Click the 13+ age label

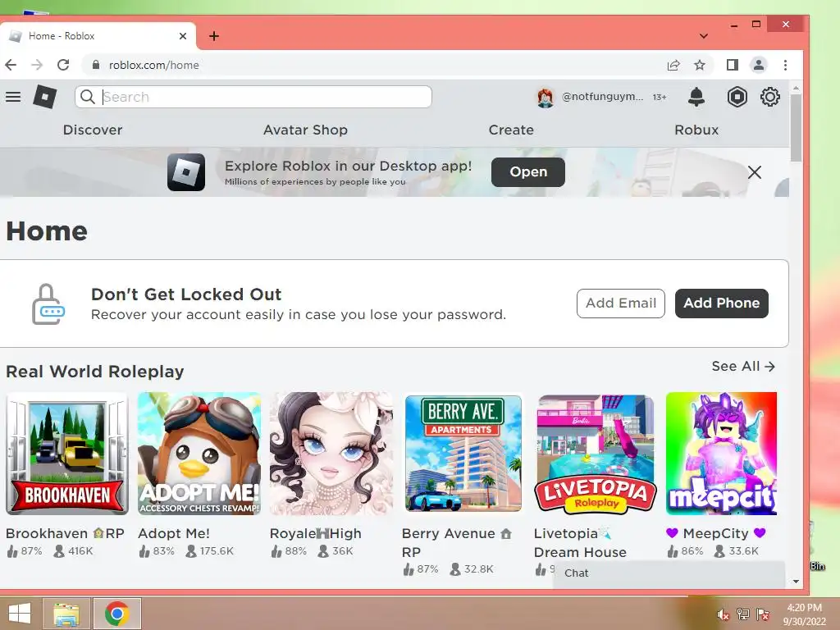coord(660,98)
